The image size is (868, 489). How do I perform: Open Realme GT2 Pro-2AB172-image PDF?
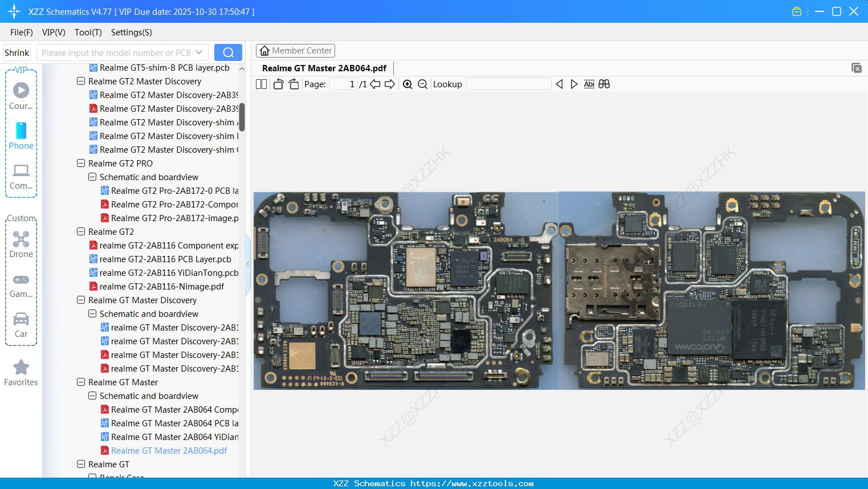click(174, 218)
